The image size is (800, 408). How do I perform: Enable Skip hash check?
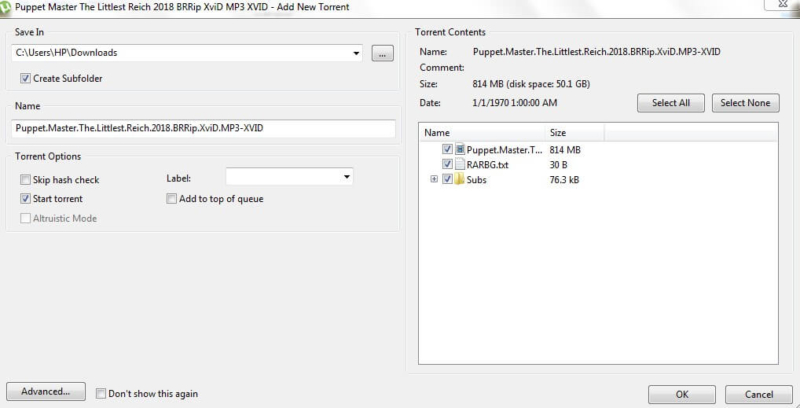point(25,180)
